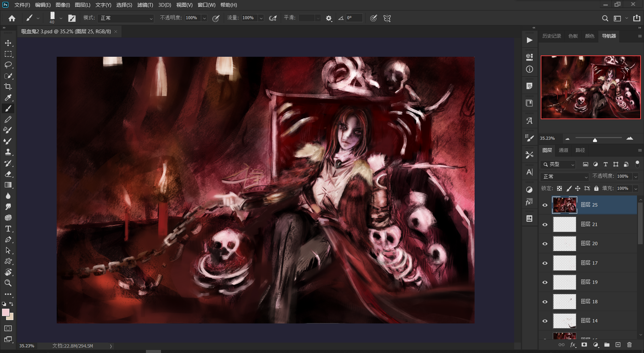Image resolution: width=644 pixels, height=353 pixels.
Task: Select the Clone Stamp tool
Action: pos(8,152)
